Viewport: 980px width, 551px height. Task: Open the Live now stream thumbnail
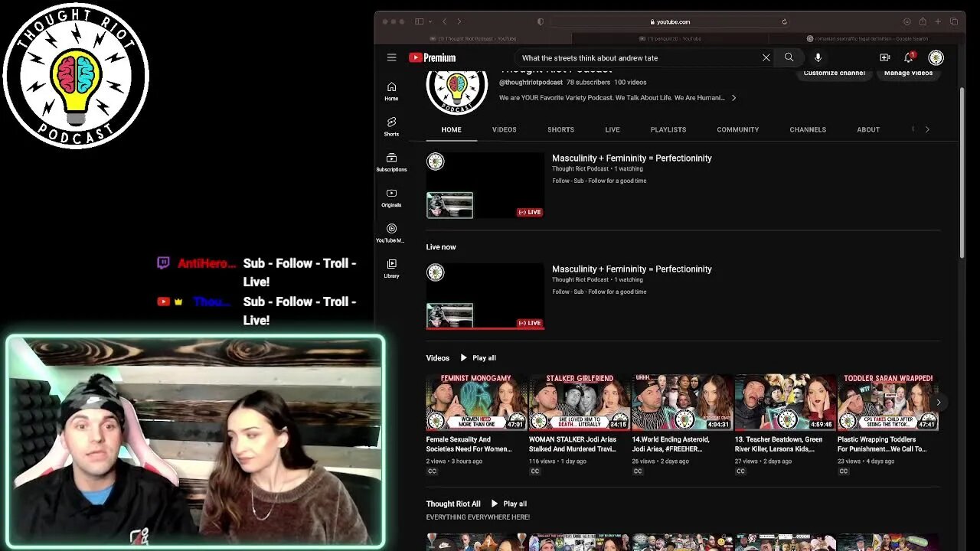[x=485, y=297]
